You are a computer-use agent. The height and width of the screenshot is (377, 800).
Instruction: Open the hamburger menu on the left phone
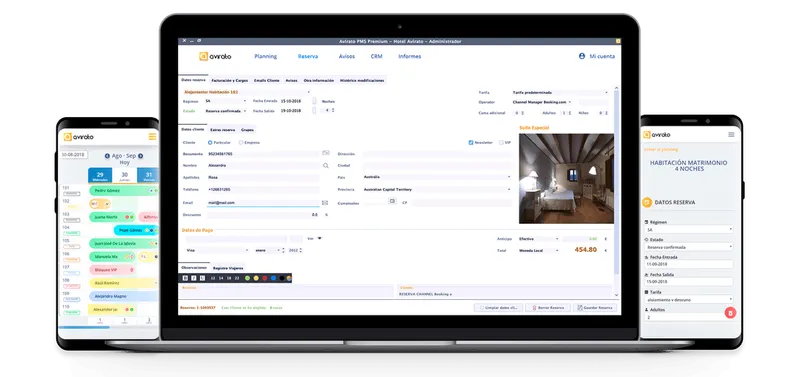click(152, 137)
